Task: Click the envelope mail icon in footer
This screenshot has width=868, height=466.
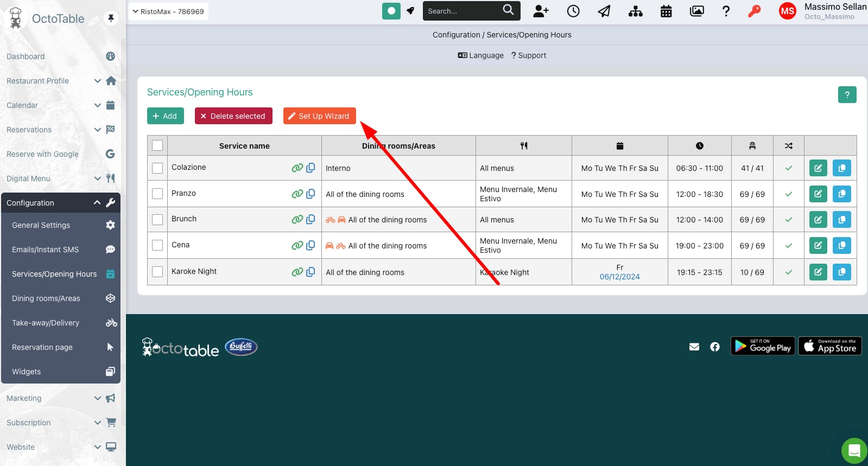Action: point(694,347)
